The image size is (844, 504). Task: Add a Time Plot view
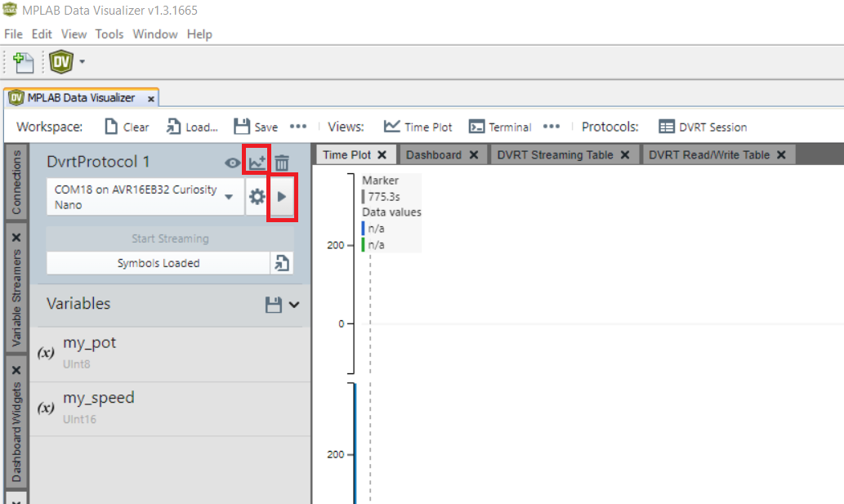418,127
